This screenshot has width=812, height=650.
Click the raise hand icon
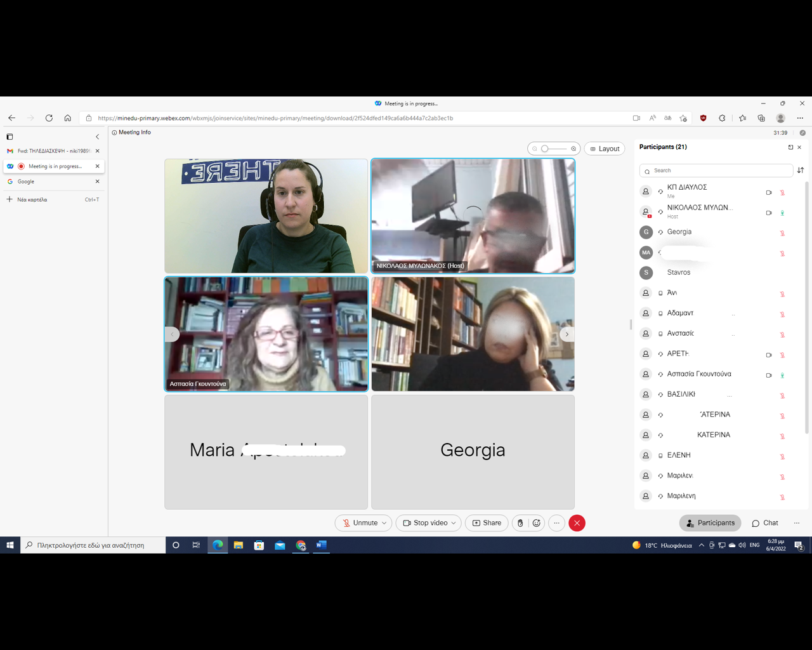[520, 523]
